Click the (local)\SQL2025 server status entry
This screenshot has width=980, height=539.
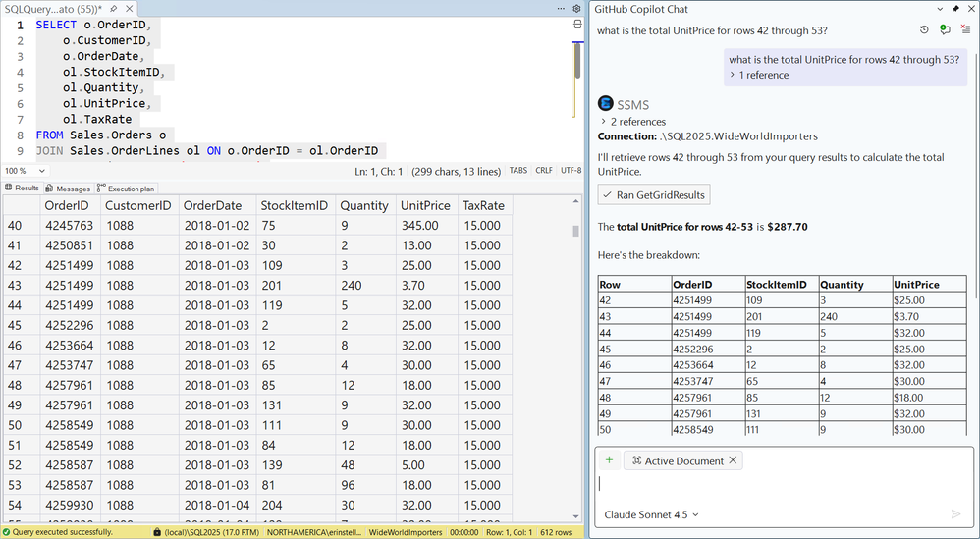[207, 533]
